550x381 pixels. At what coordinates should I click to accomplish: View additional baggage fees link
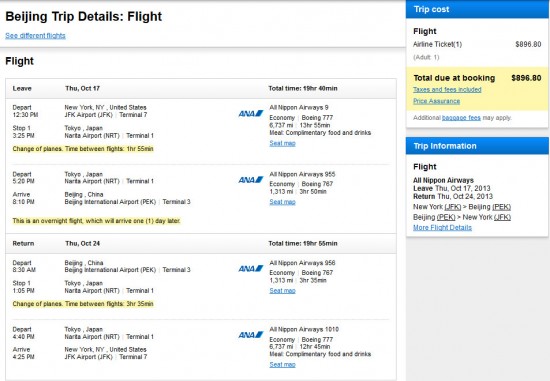click(x=461, y=118)
